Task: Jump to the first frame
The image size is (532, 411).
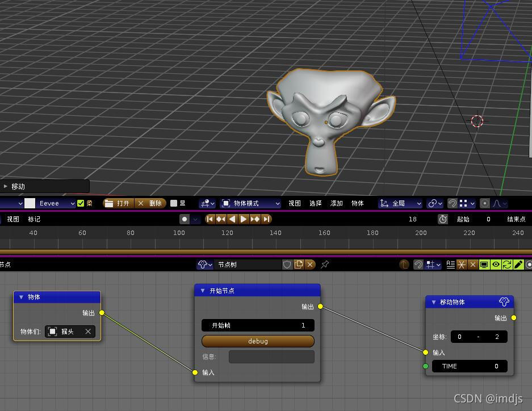Action: [210, 219]
